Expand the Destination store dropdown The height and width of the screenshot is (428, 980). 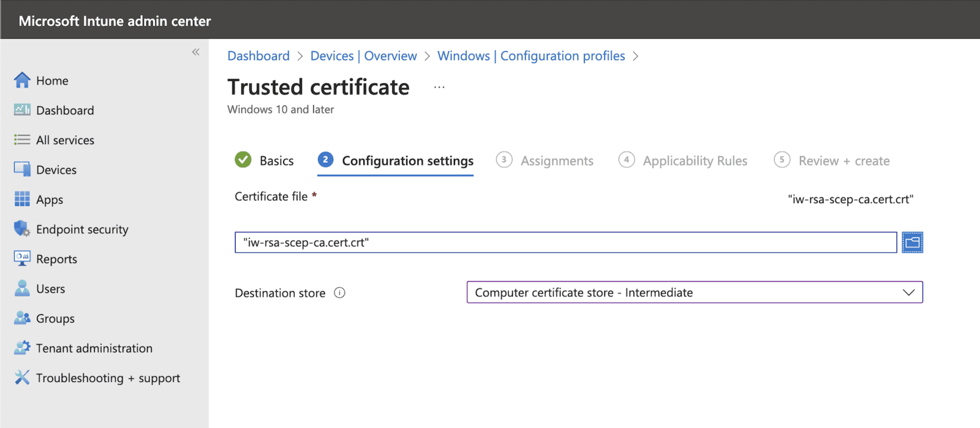pyautogui.click(x=695, y=292)
